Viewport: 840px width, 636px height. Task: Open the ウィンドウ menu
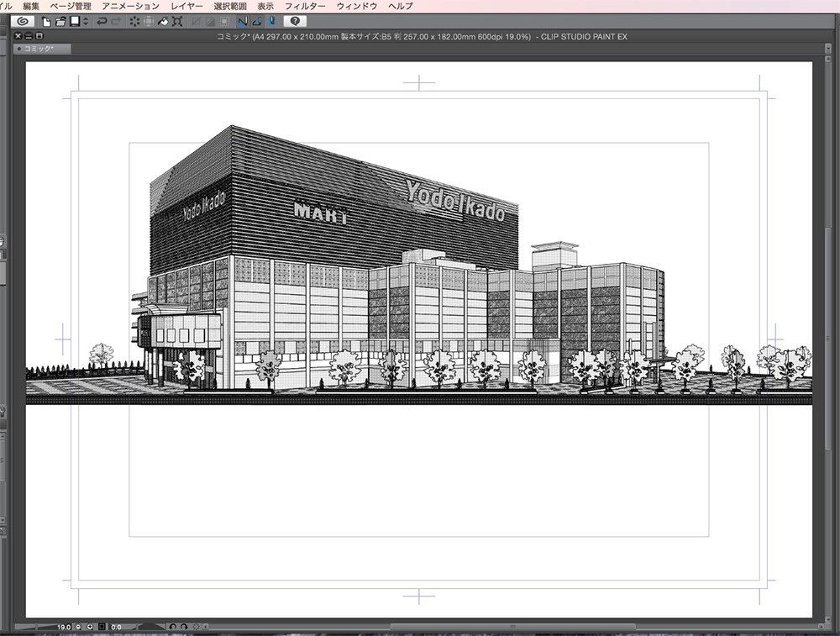[357, 6]
